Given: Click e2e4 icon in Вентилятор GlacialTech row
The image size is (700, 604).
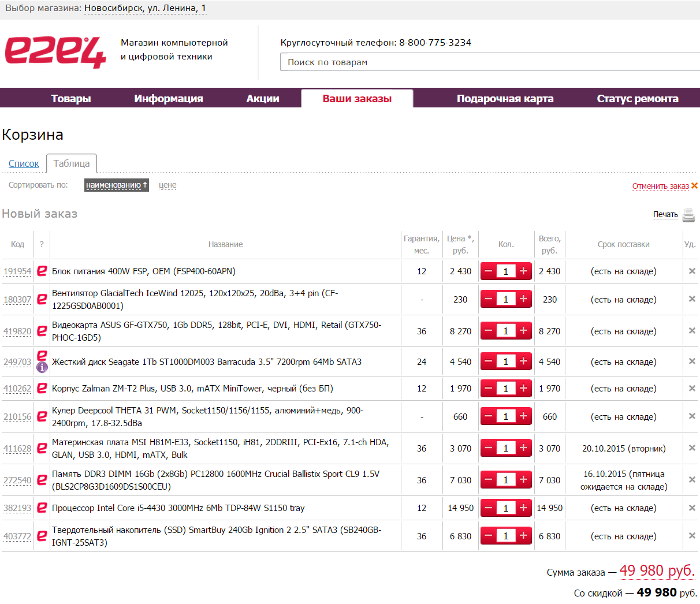Looking at the screenshot, I should (x=42, y=299).
